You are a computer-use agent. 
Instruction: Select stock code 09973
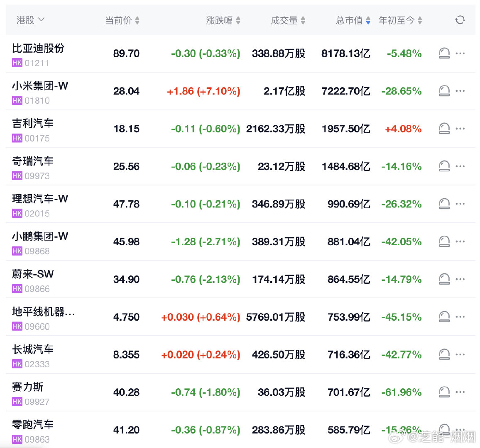coord(37,176)
